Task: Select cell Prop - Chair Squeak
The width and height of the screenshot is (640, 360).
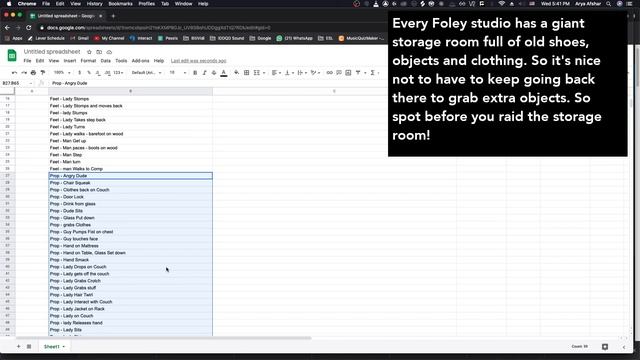Action: click(x=130, y=183)
